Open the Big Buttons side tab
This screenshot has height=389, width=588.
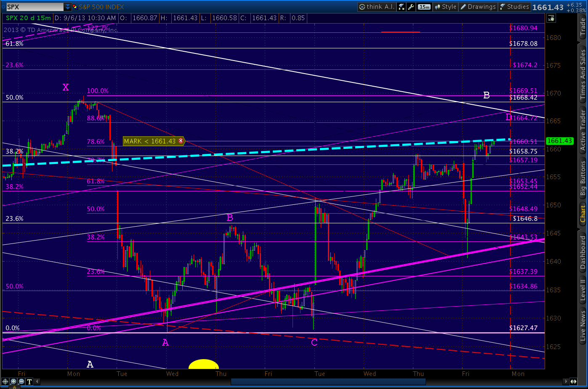pyautogui.click(x=583, y=179)
